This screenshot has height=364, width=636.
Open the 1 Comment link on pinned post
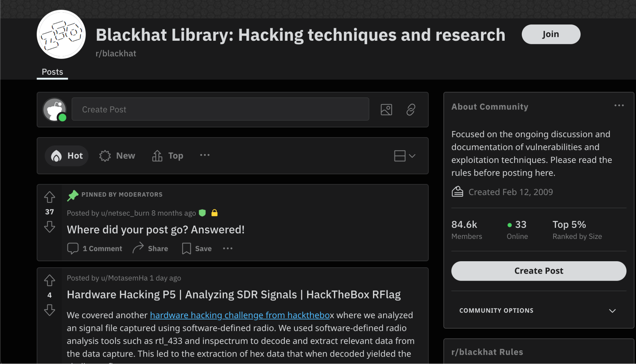[94, 248]
